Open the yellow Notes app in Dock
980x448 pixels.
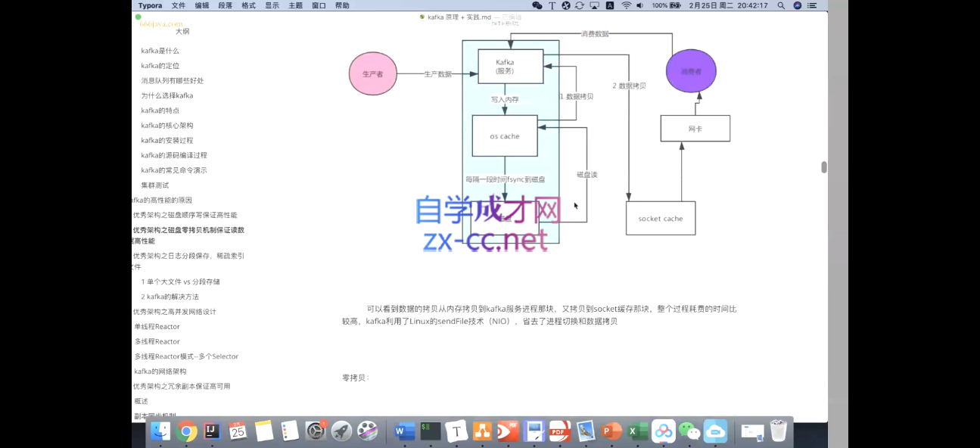point(264,431)
